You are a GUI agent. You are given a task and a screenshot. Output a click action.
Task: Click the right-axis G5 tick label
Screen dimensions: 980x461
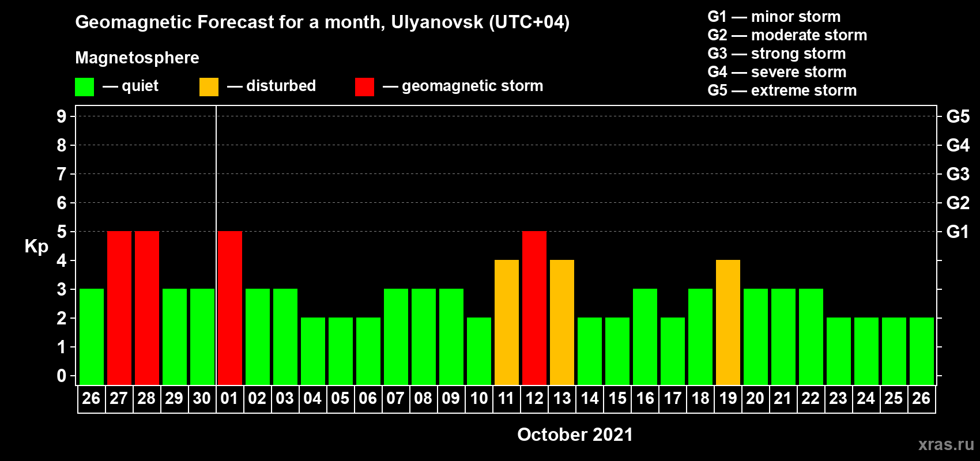[x=958, y=116]
